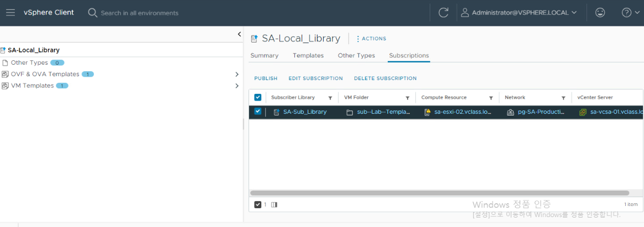The image size is (644, 227).
Task: Click the VM Templates count badge 1
Action: pos(62,86)
